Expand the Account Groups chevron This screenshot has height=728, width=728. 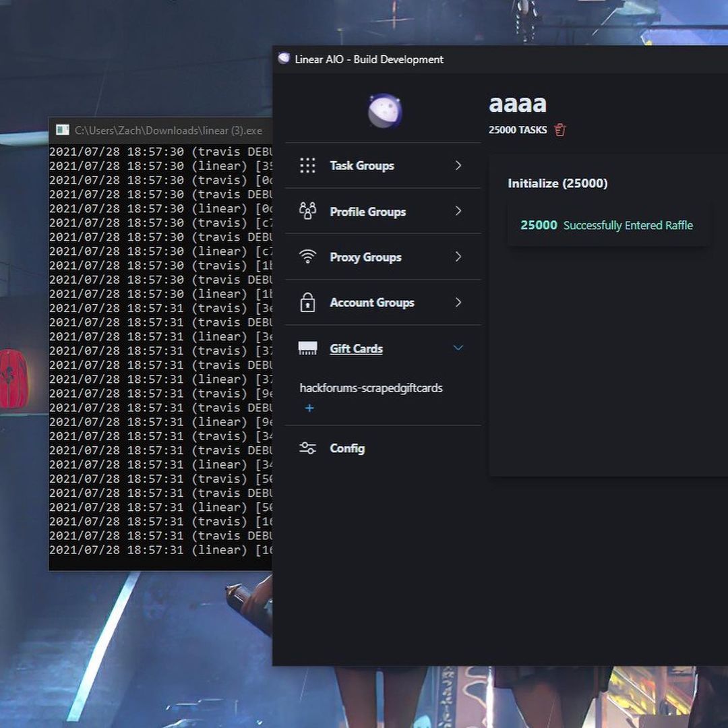(x=458, y=303)
